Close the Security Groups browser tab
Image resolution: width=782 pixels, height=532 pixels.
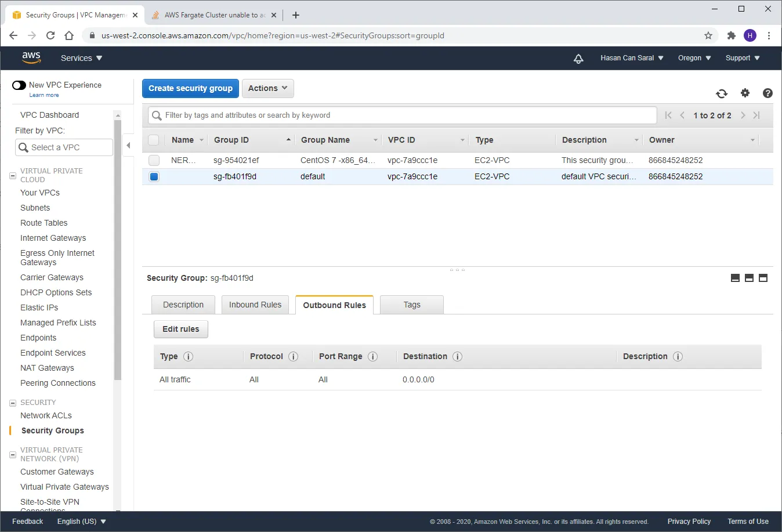pos(135,15)
